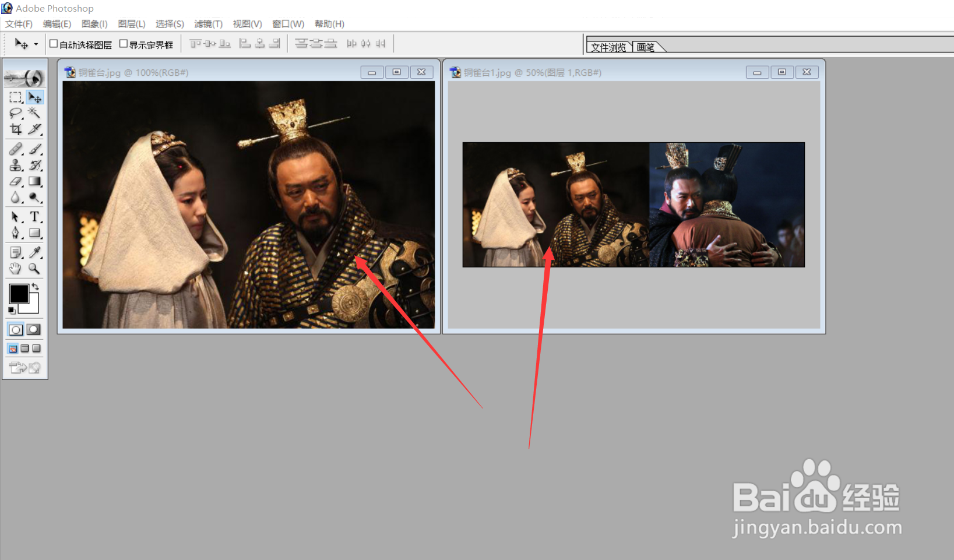Open the 选择(S) menu
This screenshot has height=560, width=954.
click(x=170, y=24)
